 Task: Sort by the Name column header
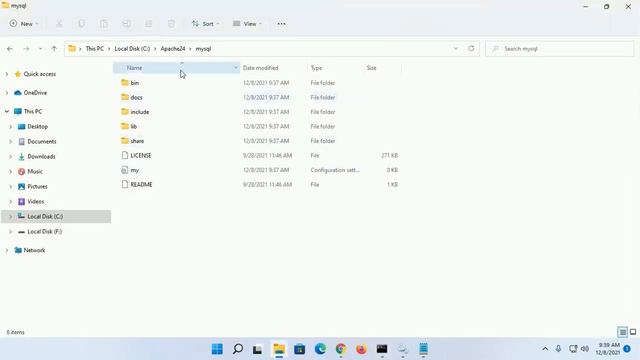click(x=134, y=68)
